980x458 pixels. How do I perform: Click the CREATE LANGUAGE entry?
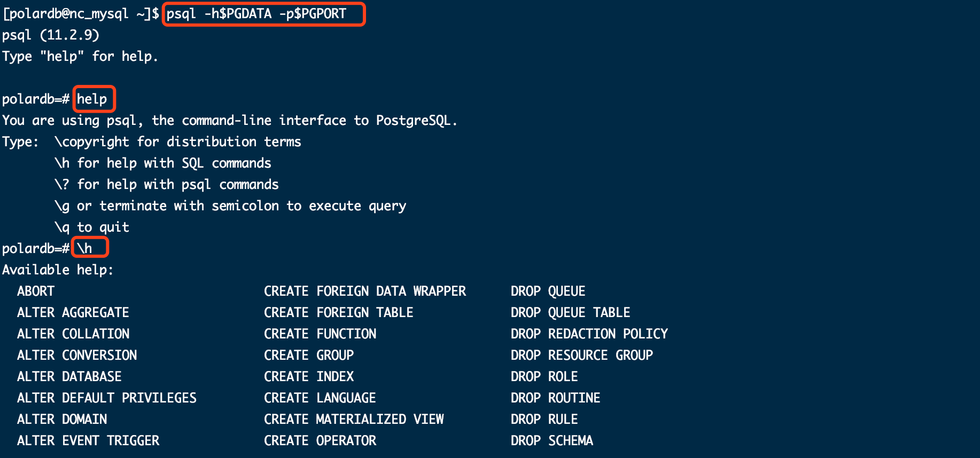click(x=320, y=398)
